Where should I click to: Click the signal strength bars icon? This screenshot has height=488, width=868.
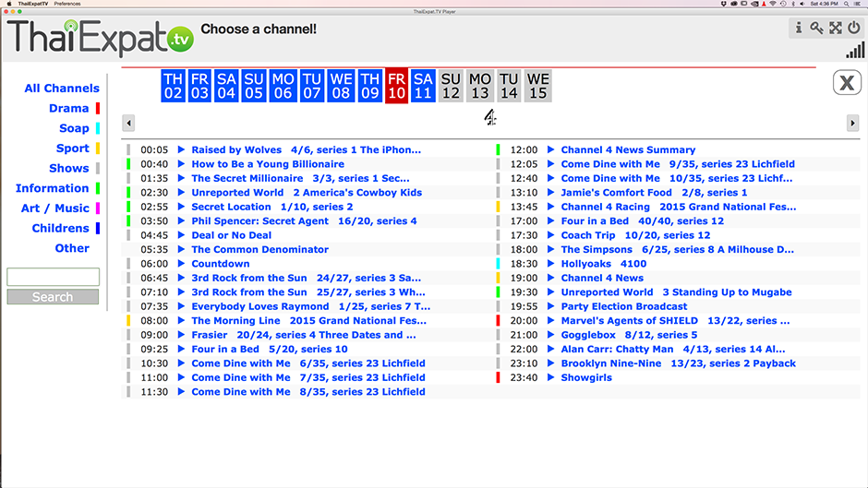855,50
